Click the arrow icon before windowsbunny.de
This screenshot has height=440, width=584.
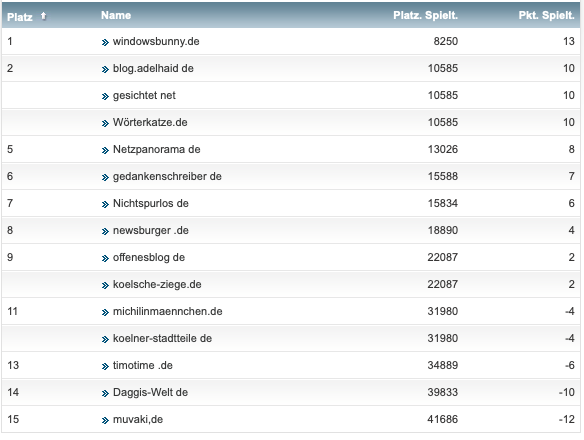[105, 42]
